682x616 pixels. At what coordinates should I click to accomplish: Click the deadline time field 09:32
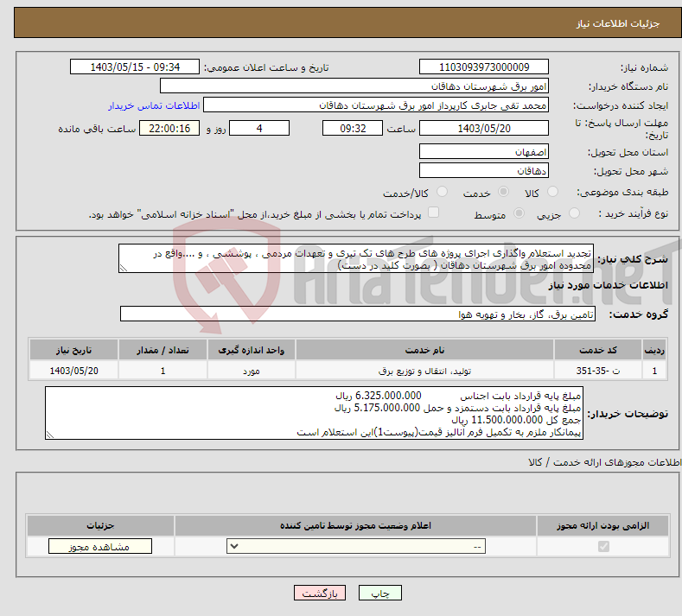353,128
